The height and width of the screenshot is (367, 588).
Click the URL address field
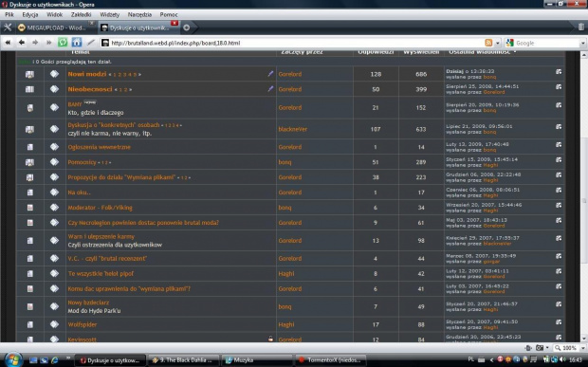292,43
